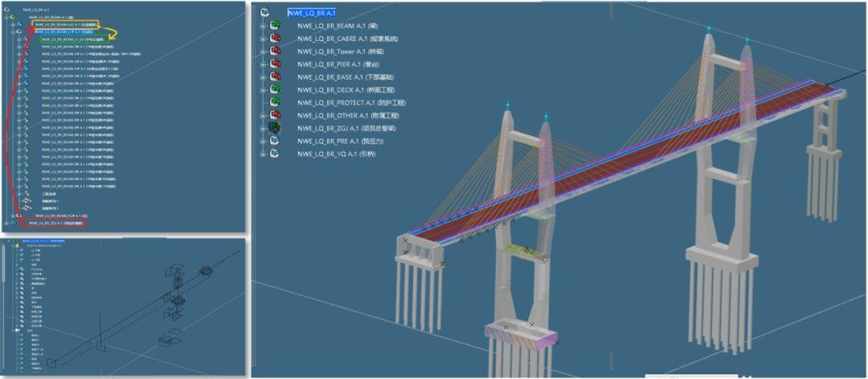Click the green assembly icon of NWE_LQ_BR_PROTECT A.1
The height and width of the screenshot is (379, 868).
point(275,102)
